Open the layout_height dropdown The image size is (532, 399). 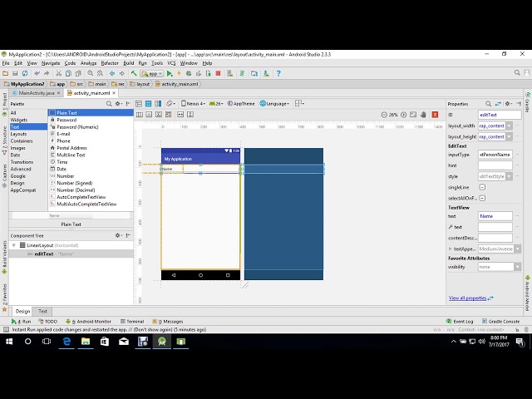point(509,136)
